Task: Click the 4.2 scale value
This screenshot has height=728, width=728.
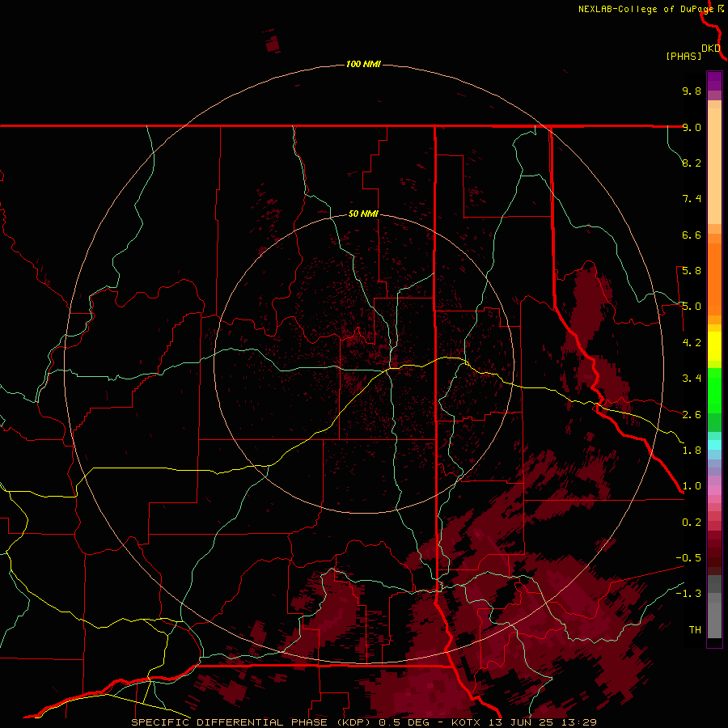Action: click(x=692, y=343)
